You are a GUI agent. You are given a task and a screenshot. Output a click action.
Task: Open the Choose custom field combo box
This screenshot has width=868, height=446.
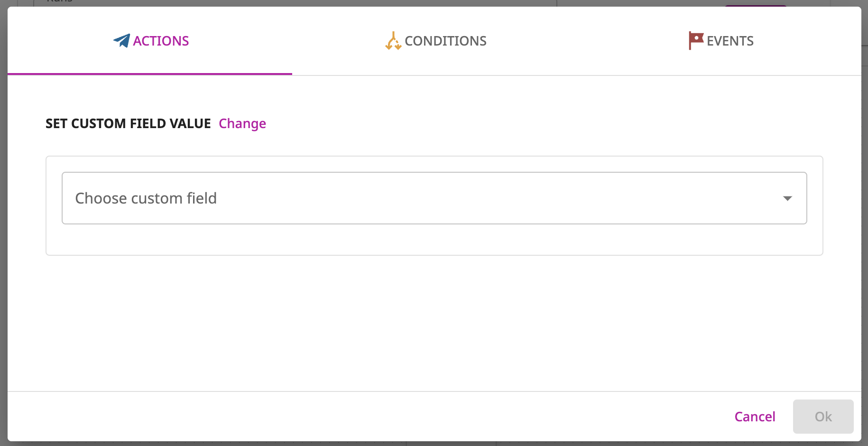pos(434,198)
